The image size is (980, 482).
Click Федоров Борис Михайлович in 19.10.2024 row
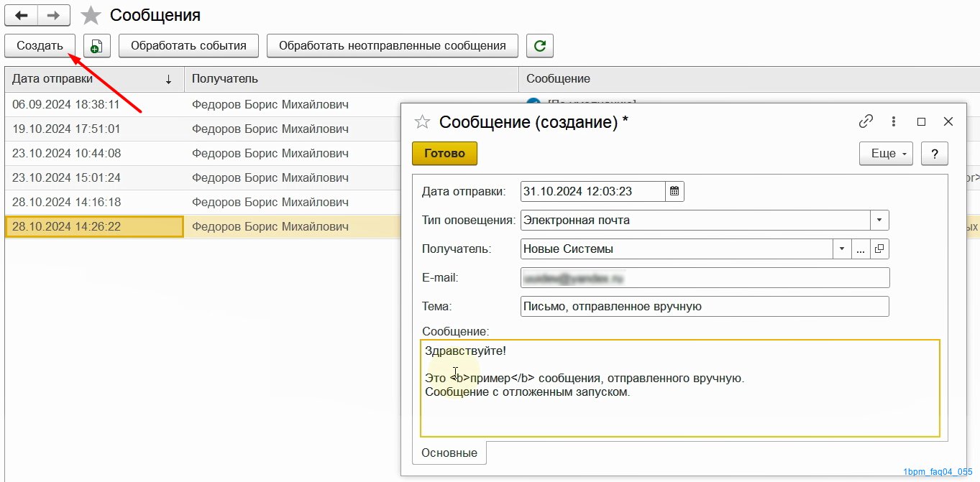pos(270,129)
